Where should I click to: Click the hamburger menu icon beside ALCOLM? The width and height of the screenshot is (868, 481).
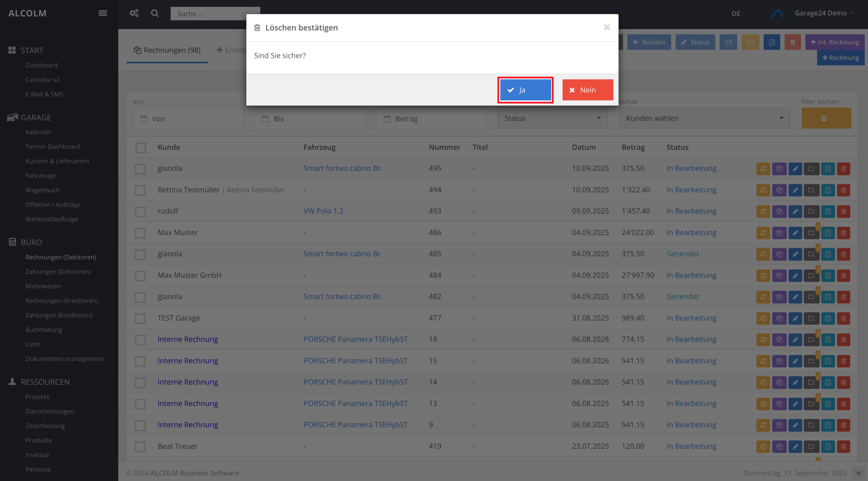click(103, 13)
